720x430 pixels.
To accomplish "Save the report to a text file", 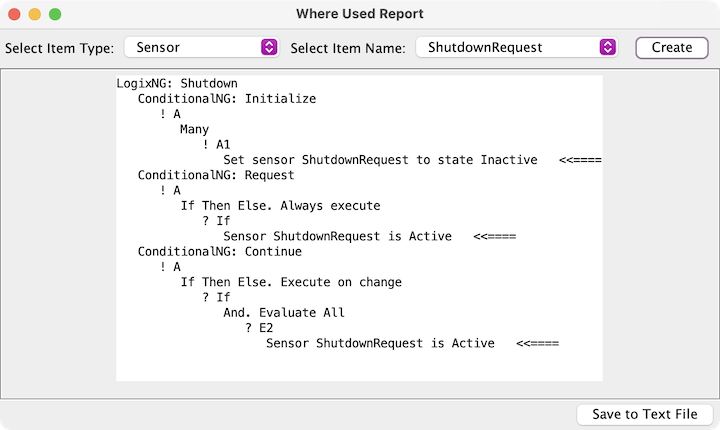I will 644,414.
